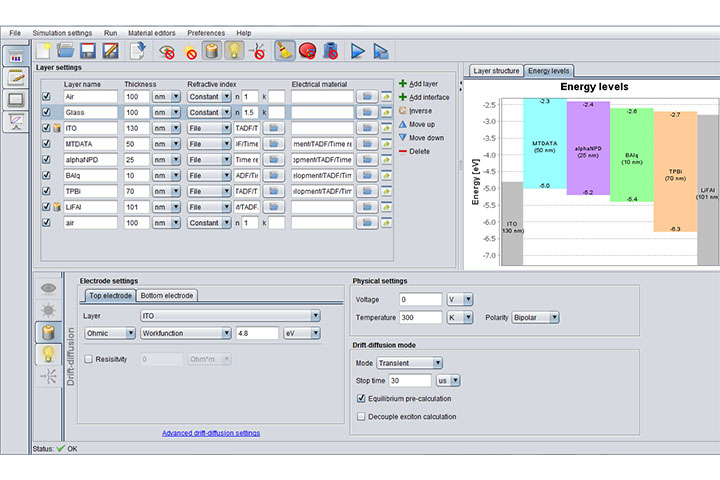This screenshot has width=720, height=480.
Task: Uncheck the Air layer checkbox
Action: (46, 96)
